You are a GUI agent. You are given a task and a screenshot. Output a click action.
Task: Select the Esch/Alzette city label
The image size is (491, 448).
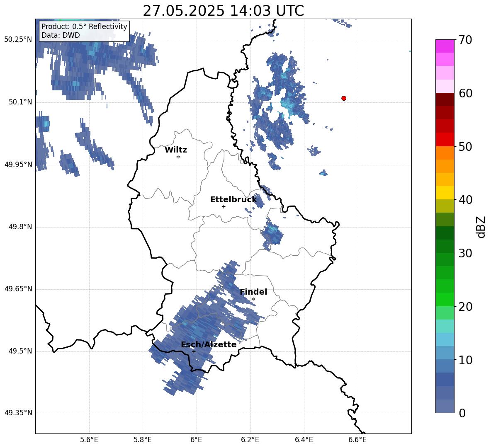(x=209, y=344)
